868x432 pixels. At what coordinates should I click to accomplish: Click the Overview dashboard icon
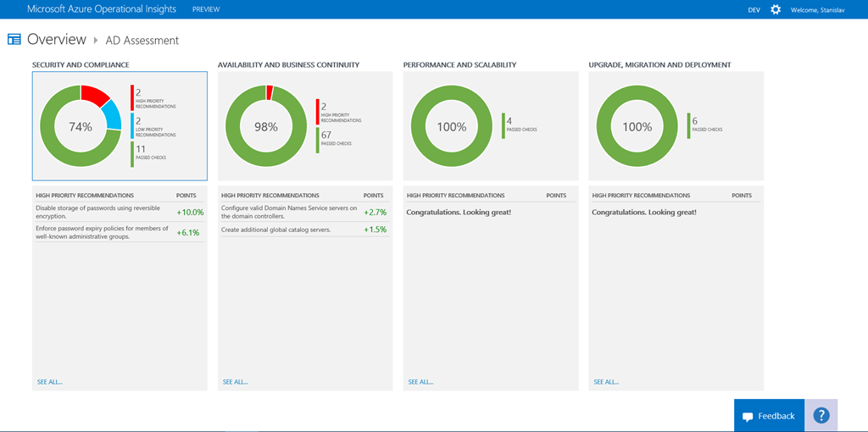(14, 39)
